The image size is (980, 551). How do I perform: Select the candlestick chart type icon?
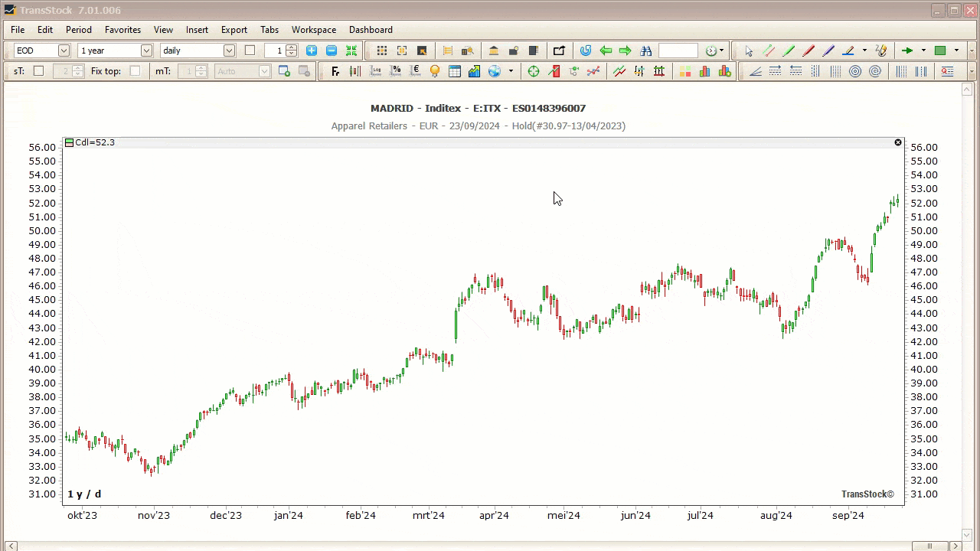pos(355,71)
